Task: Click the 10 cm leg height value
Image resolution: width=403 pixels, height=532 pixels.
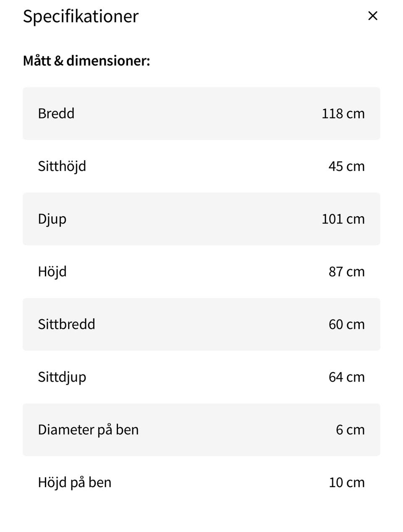Action: pyautogui.click(x=346, y=482)
